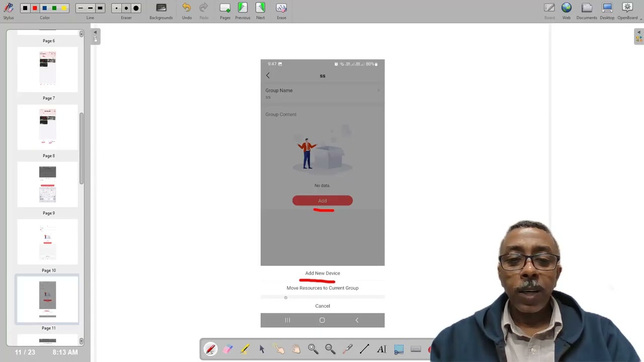Select the green pen color
The width and height of the screenshot is (644, 362).
(54, 8)
